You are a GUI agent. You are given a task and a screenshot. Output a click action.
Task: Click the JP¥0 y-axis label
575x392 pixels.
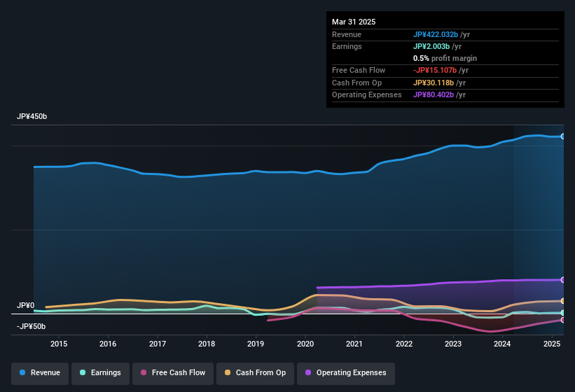(26, 305)
